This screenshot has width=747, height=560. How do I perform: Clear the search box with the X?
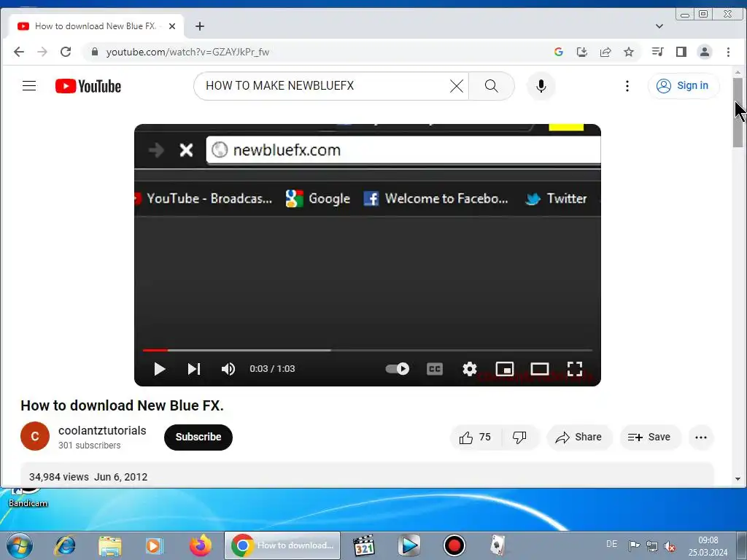point(457,86)
